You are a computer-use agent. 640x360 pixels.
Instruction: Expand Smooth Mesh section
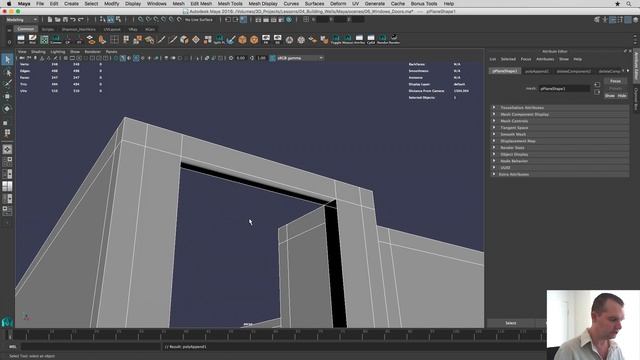(x=560, y=134)
